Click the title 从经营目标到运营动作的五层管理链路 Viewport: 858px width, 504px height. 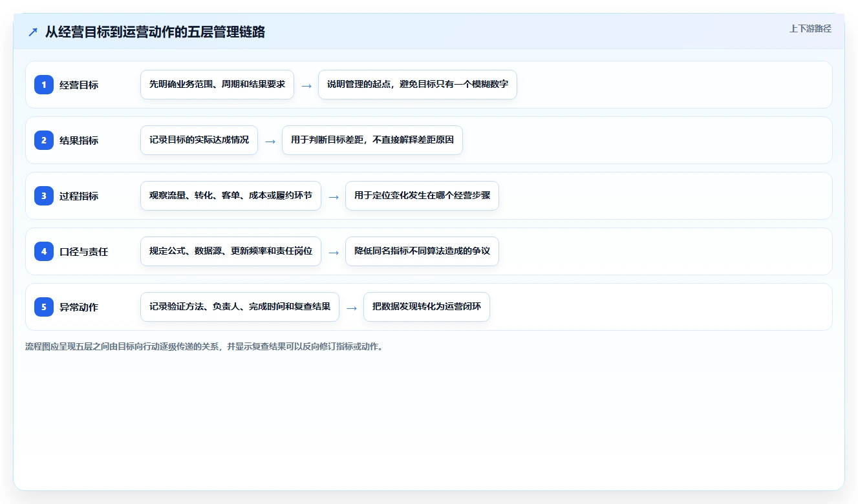[x=155, y=32]
